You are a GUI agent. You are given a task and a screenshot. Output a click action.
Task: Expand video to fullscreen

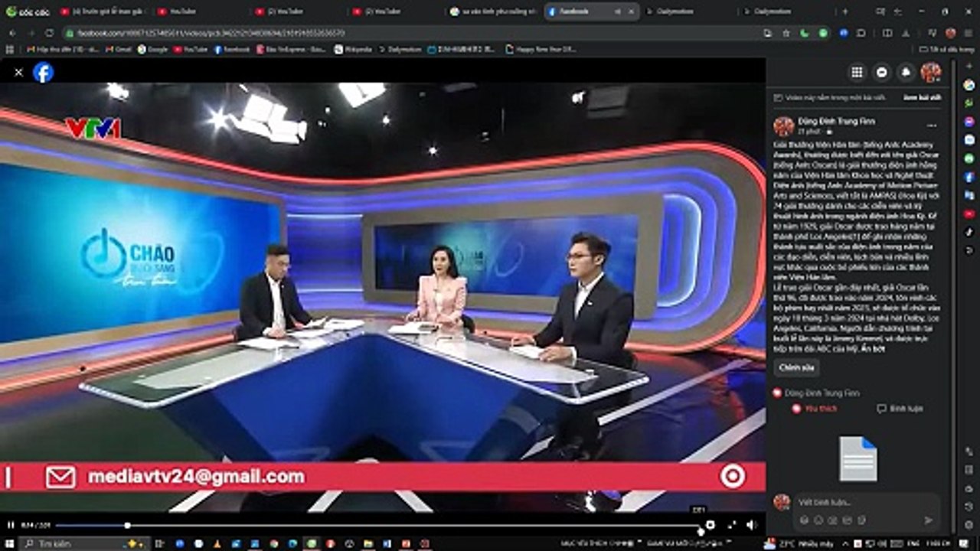(731, 525)
